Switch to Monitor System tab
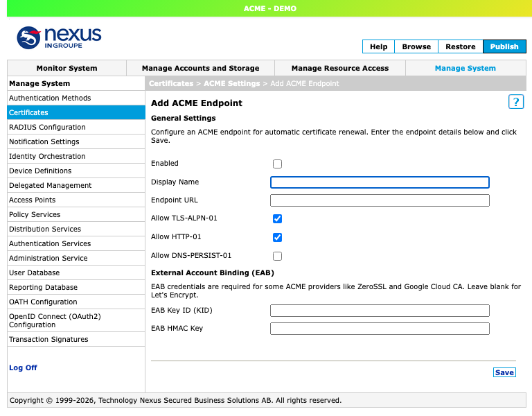The height and width of the screenshot is (416, 532). [x=66, y=68]
